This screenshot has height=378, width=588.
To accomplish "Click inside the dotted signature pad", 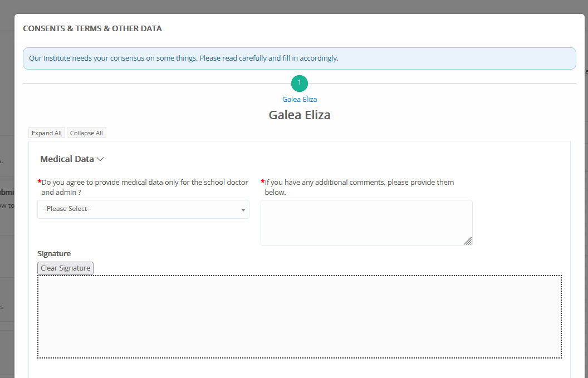I will coord(299,316).
